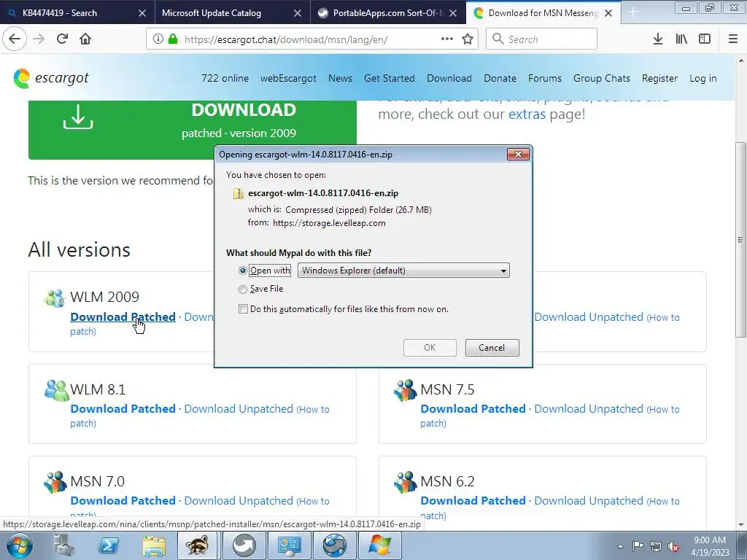
Task: Click the Log in link
Action: click(703, 78)
